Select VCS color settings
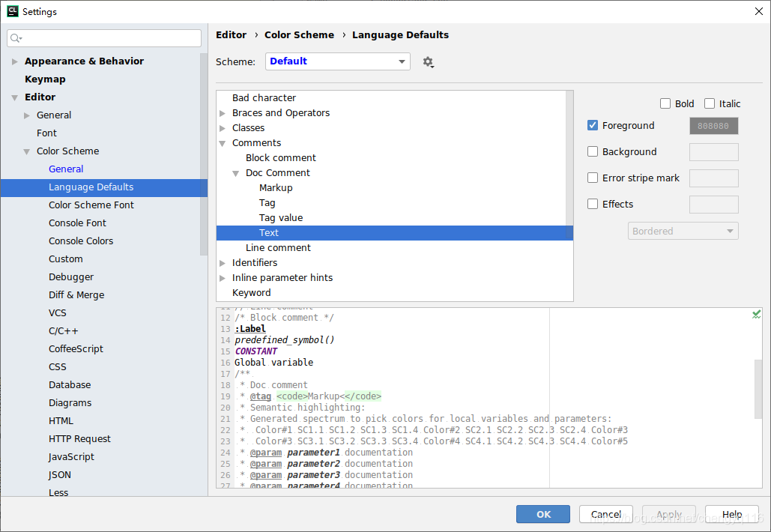Image resolution: width=771 pixels, height=532 pixels. [58, 312]
